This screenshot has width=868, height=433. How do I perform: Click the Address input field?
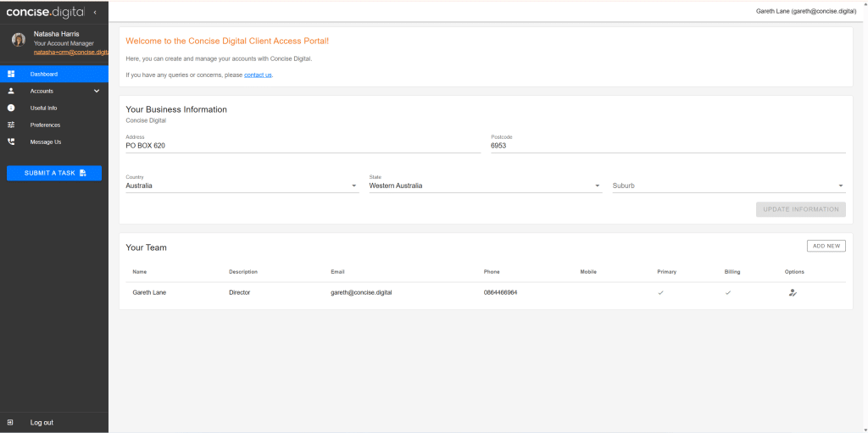point(303,146)
